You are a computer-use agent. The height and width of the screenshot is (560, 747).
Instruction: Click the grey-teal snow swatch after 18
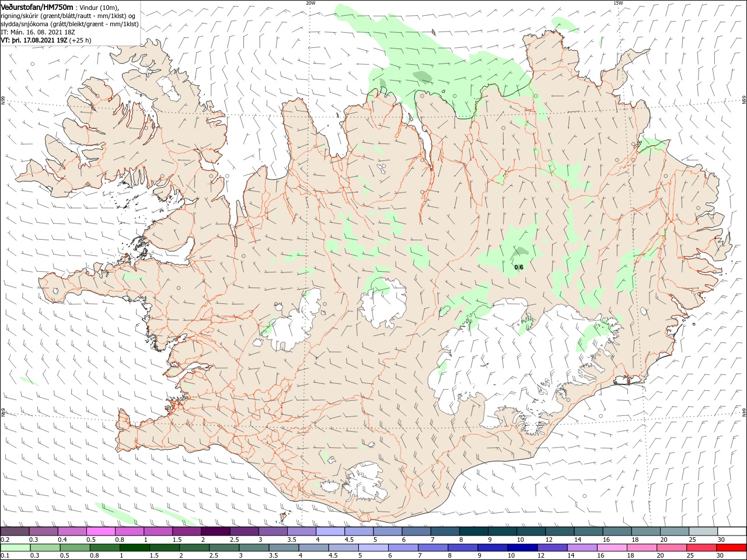(645, 531)
